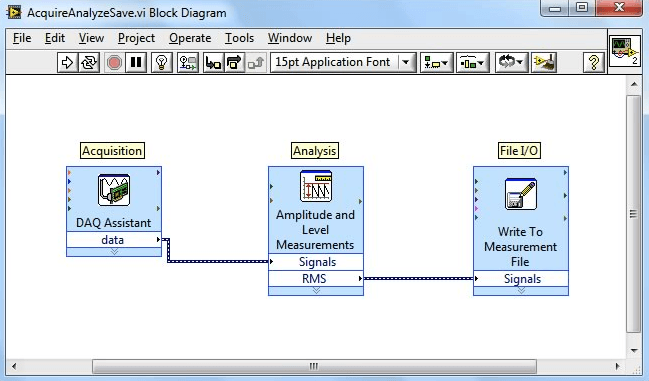Select the DAQ Assistant icon
Viewport: 649px width, 381px height.
[x=114, y=190]
